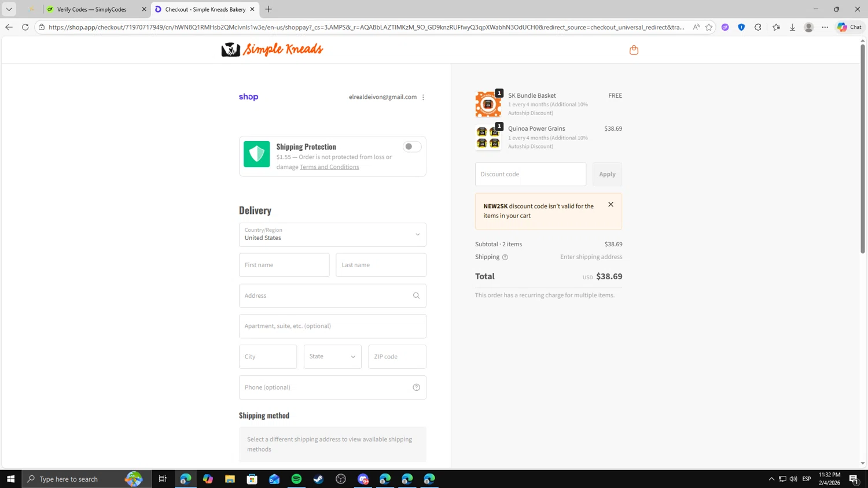This screenshot has width=868, height=488.
Task: Click the blue shield extension icon
Action: 741,27
